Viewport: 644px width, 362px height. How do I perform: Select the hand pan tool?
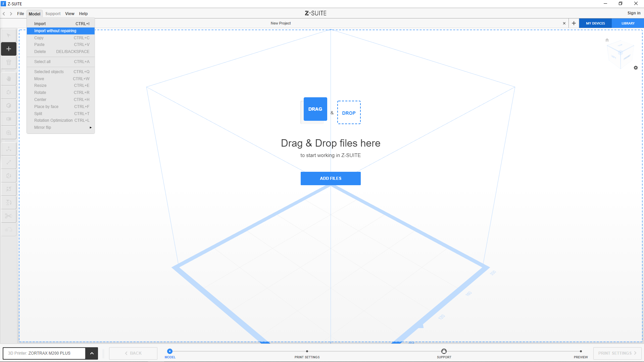point(9,79)
